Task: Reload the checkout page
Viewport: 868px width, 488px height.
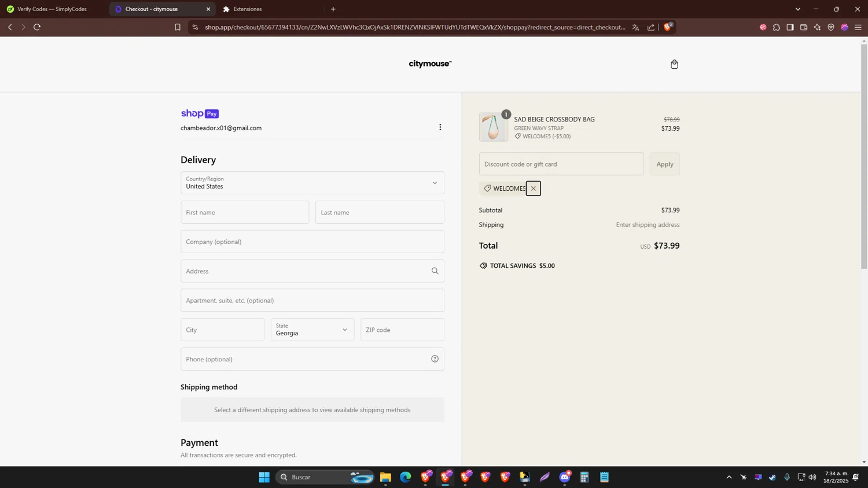Action: [x=37, y=27]
